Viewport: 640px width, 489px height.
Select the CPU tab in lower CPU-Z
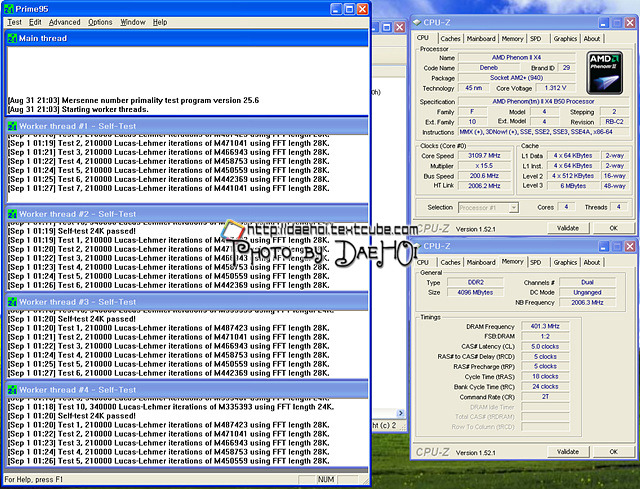pyautogui.click(x=423, y=262)
